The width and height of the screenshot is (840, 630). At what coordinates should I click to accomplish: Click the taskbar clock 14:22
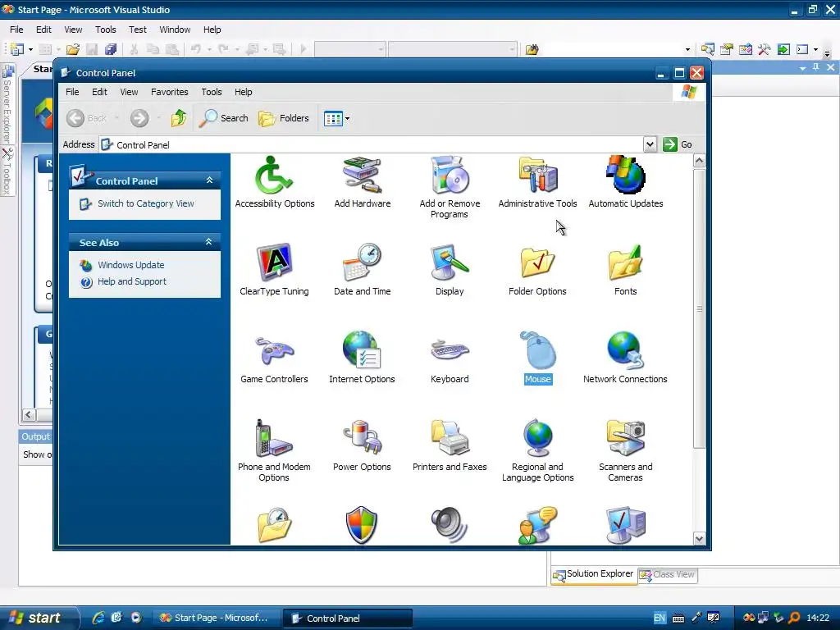click(x=818, y=618)
